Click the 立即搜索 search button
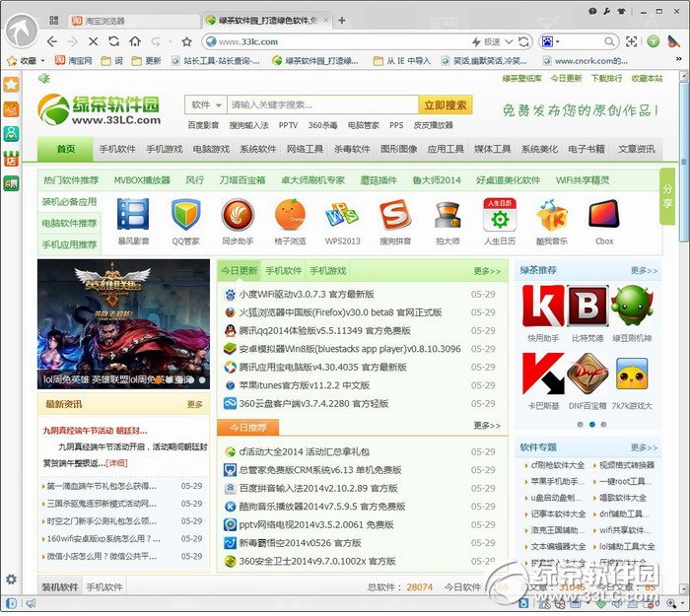The image size is (690, 616). click(x=445, y=104)
